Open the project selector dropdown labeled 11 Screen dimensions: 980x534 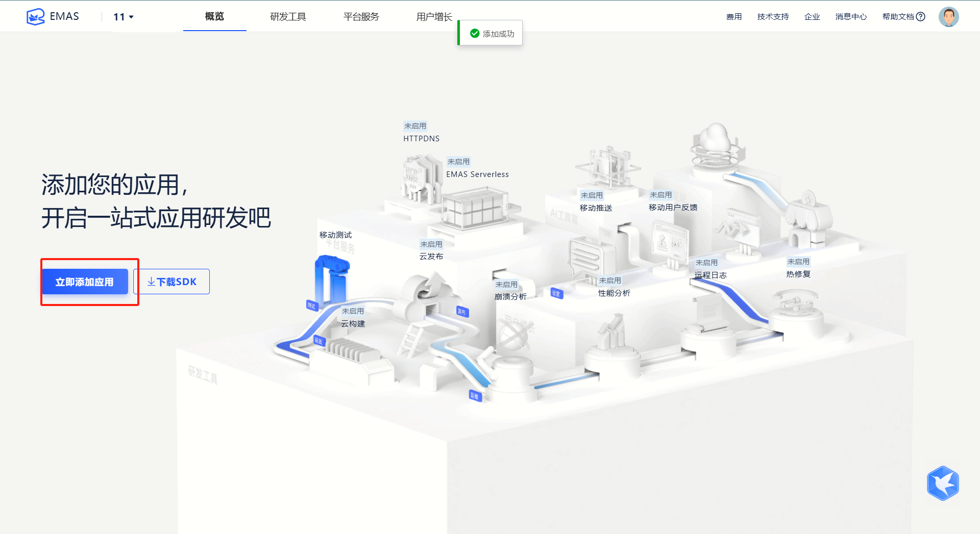(123, 17)
